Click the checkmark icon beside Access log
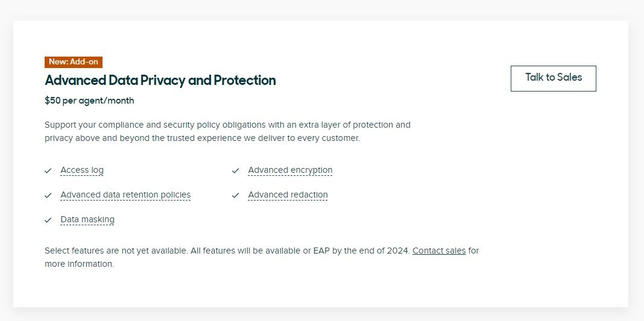This screenshot has height=321, width=644. 48,171
